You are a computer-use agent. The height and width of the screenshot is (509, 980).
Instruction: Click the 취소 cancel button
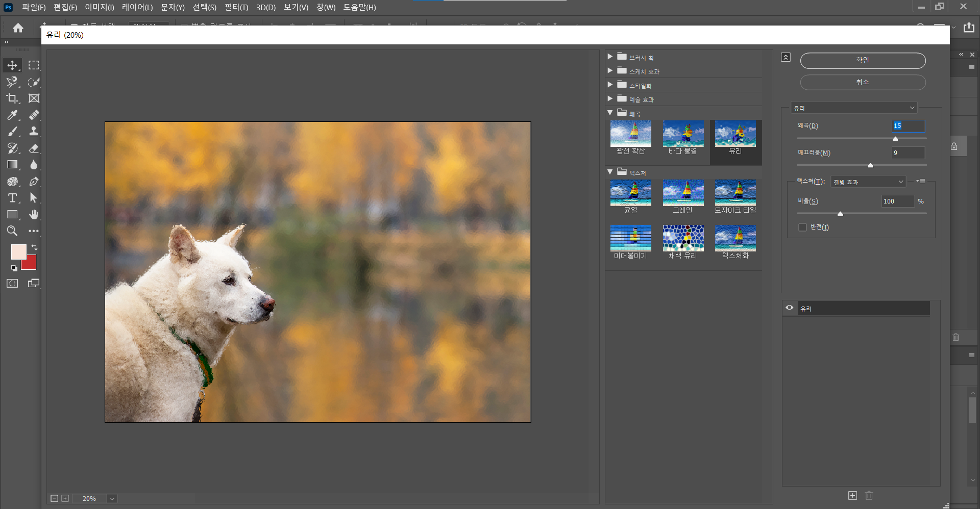coord(863,82)
